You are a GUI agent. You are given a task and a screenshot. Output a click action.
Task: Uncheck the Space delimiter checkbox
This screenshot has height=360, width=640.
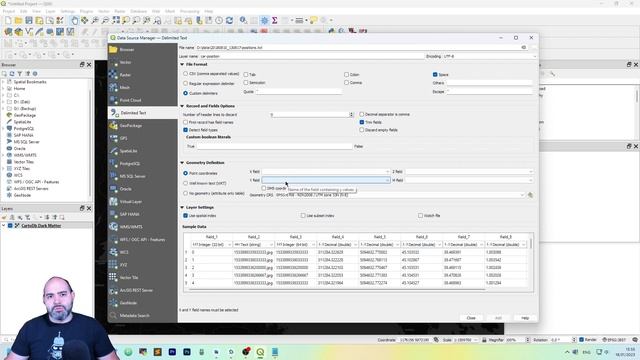click(x=435, y=75)
